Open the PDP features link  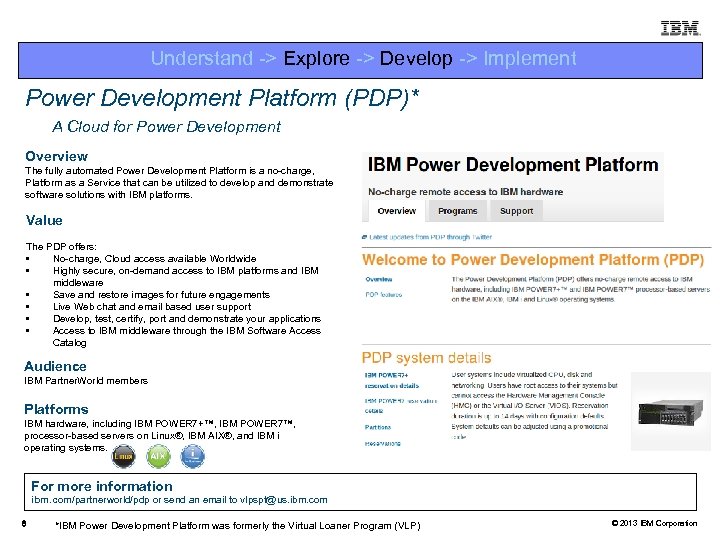pyautogui.click(x=383, y=295)
